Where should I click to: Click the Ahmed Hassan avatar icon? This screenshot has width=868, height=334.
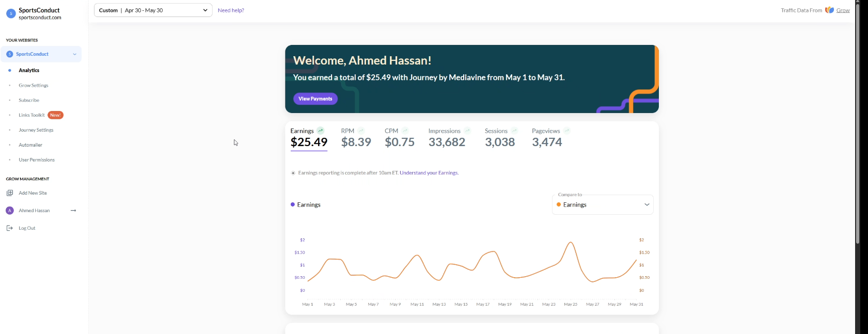pyautogui.click(x=9, y=211)
